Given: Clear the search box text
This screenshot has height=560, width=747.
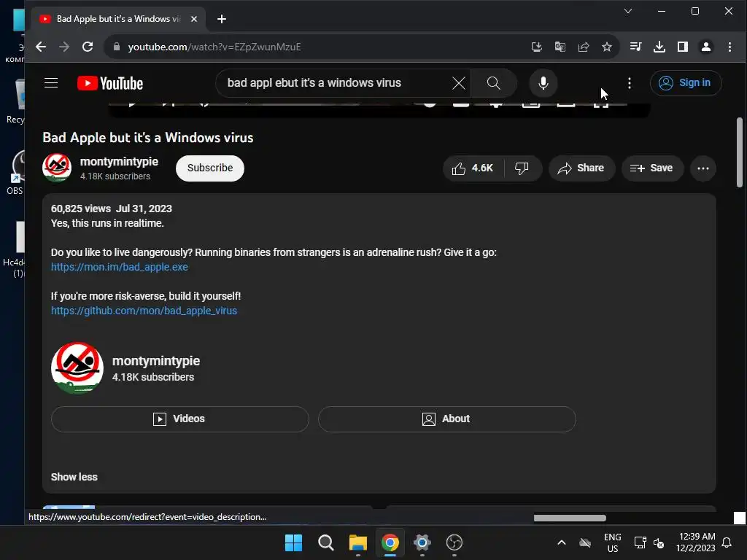Looking at the screenshot, I should point(458,83).
